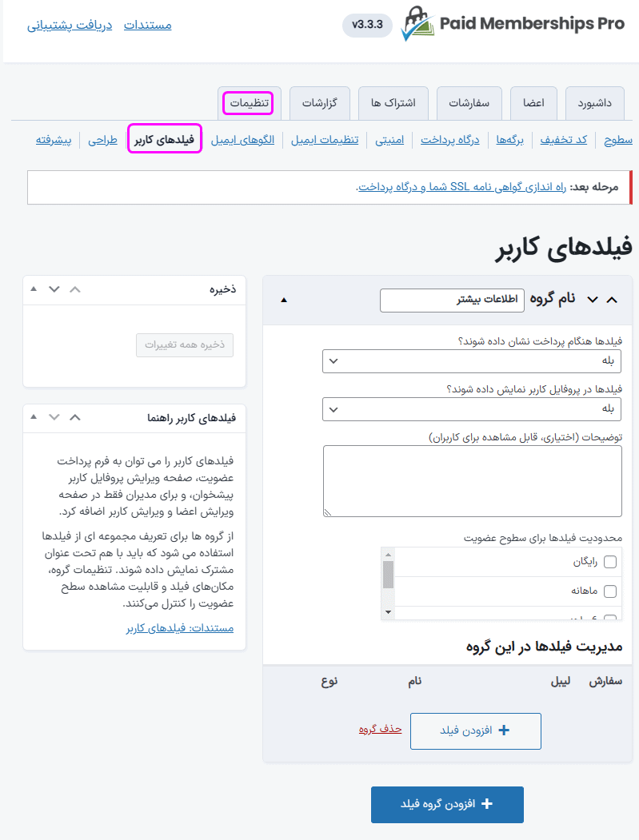This screenshot has width=639, height=840.
Task: Go to الگوهای ایمیل sub-tab
Action: click(x=242, y=140)
